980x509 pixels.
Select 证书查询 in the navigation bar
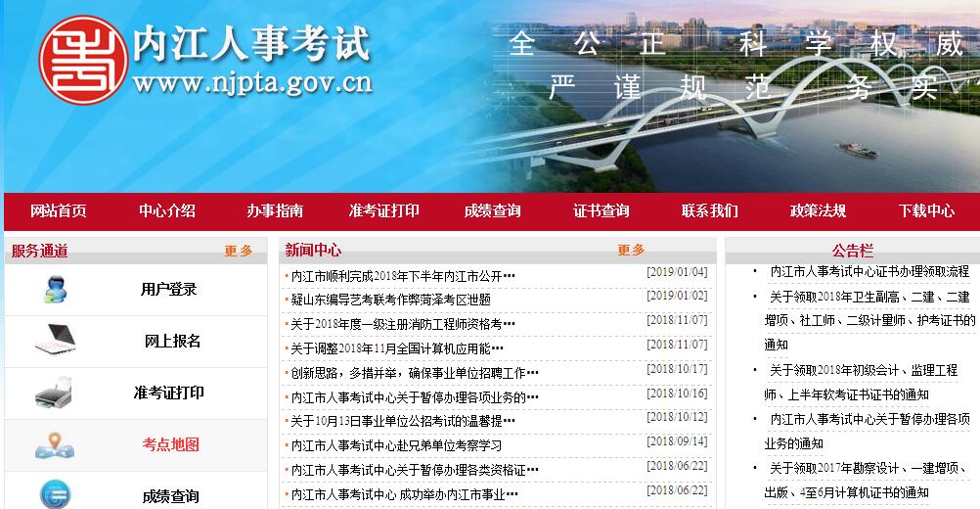click(601, 211)
